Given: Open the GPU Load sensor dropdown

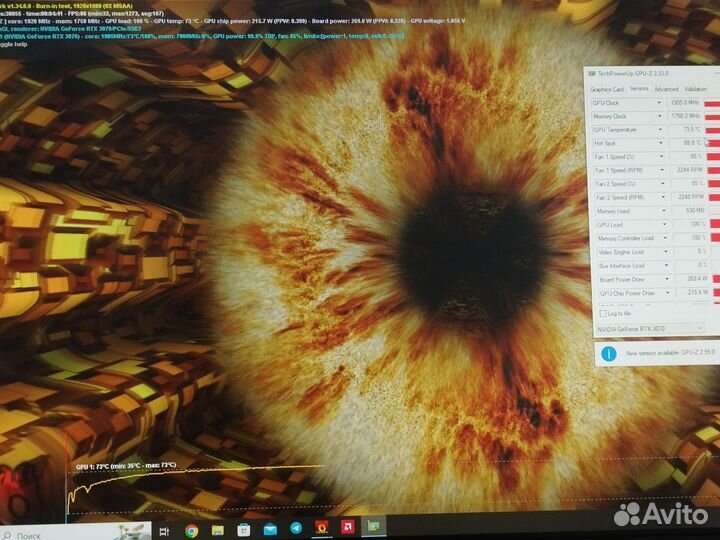Looking at the screenshot, I should click(x=664, y=224).
